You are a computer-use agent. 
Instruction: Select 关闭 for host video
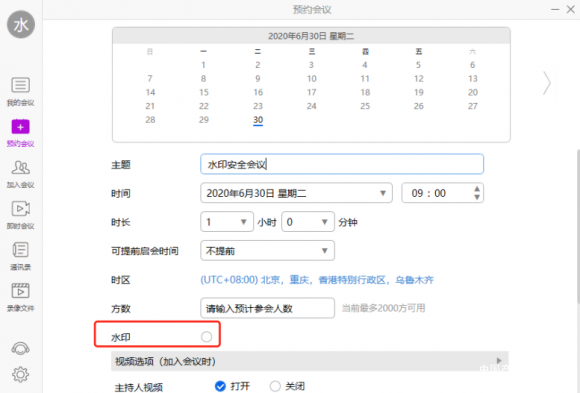coord(275,386)
